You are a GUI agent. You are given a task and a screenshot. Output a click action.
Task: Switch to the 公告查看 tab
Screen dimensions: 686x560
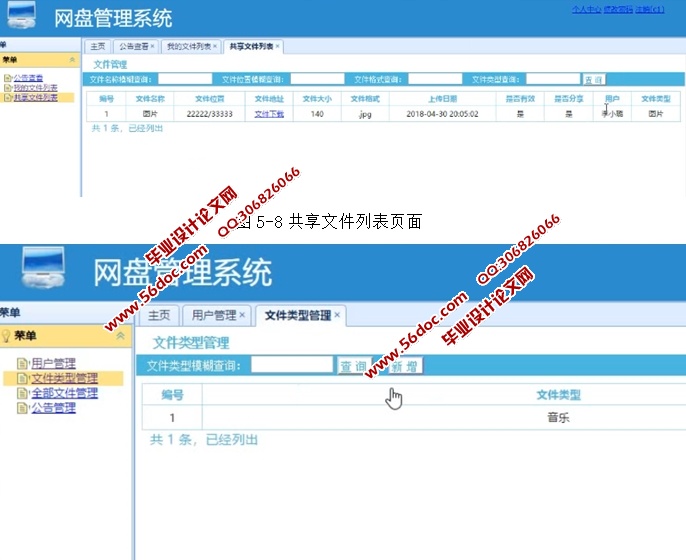coord(133,46)
